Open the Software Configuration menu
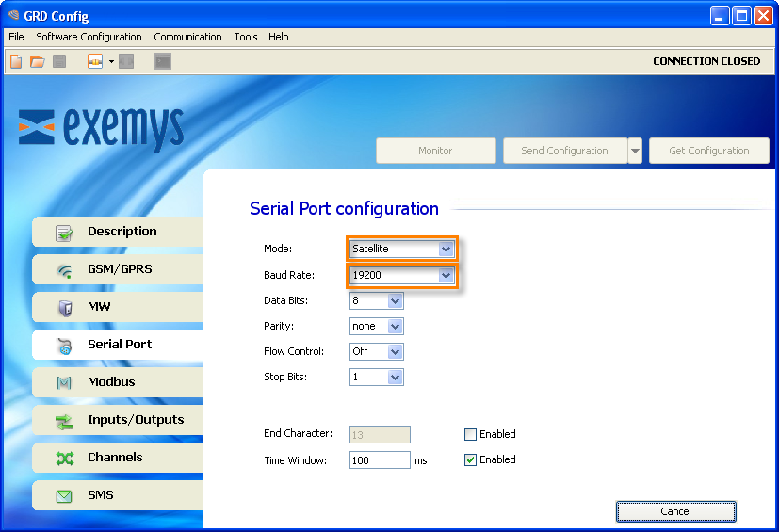 click(x=89, y=37)
